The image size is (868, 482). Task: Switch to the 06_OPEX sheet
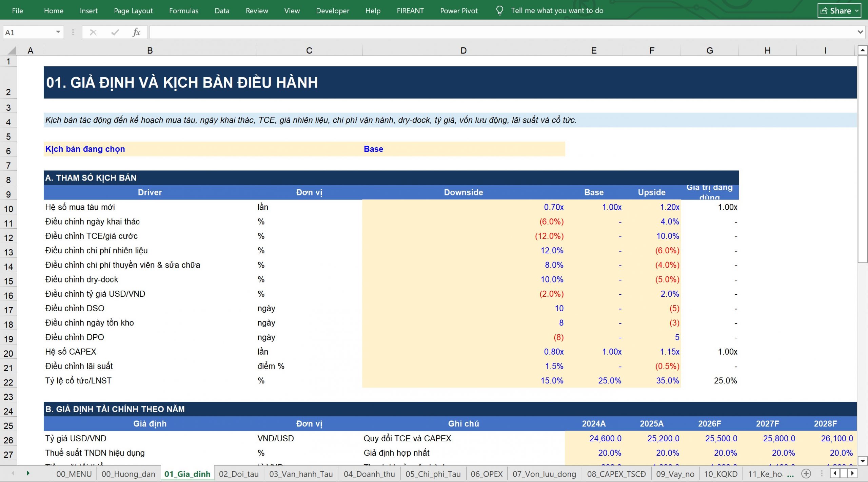tap(487, 474)
